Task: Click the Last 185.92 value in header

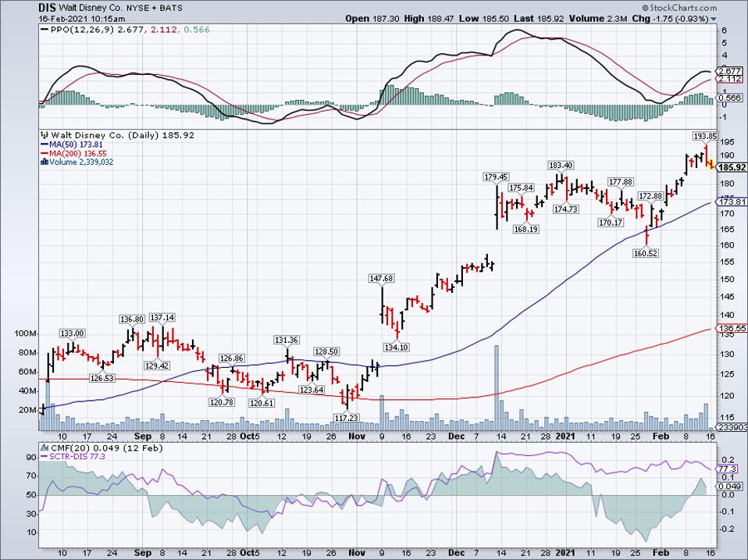Action: click(x=539, y=19)
